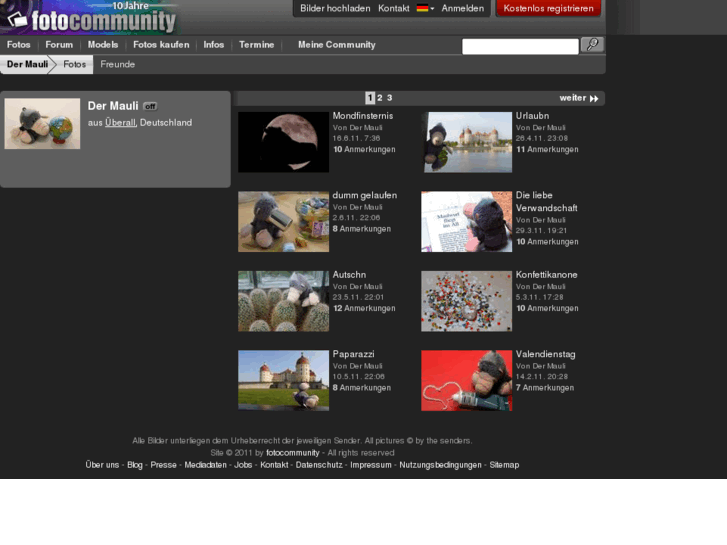This screenshot has height=545, width=727.
Task: Open Die liebe Verwandschaft thumbnail
Action: [466, 222]
